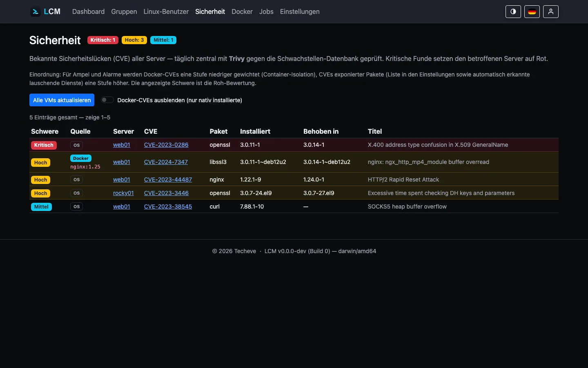Click title SOCKS5 heap buffer overflow
588x368 pixels.
click(407, 206)
